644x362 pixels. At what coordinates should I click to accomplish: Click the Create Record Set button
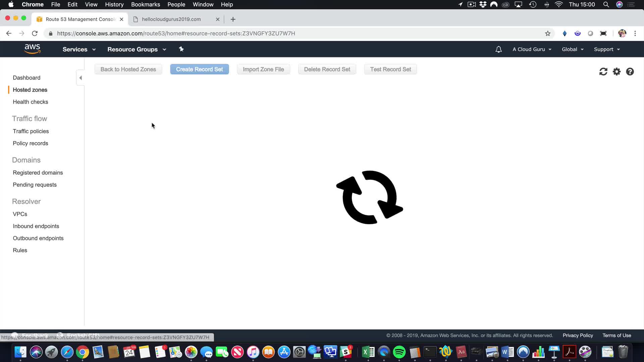coord(199,69)
